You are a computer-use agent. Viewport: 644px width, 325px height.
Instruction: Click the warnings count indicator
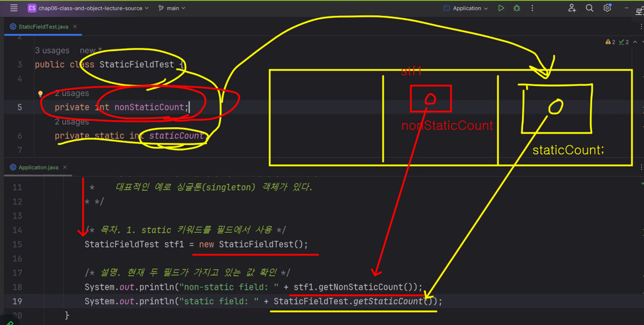tap(611, 42)
